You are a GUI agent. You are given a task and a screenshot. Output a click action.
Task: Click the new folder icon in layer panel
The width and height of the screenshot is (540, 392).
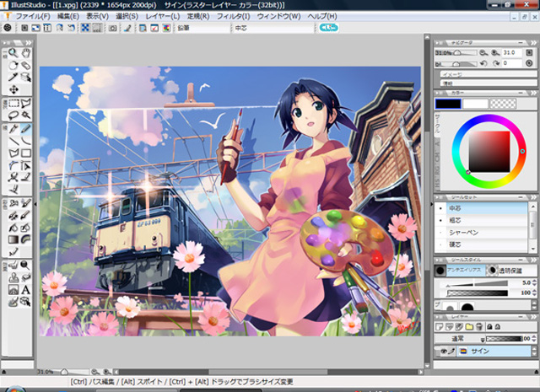469,326
